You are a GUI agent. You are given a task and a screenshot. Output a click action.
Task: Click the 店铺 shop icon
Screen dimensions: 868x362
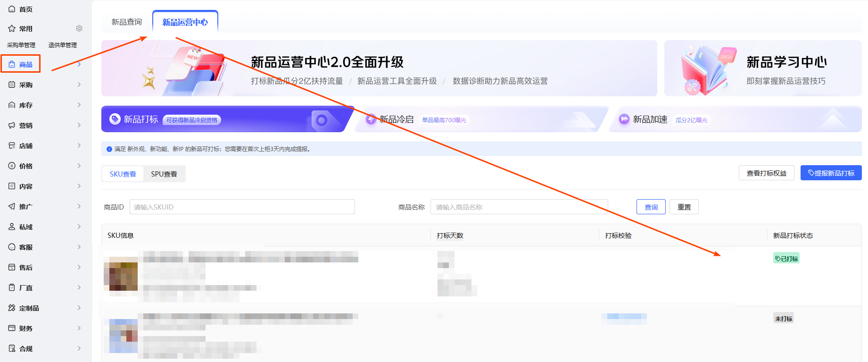(x=12, y=146)
